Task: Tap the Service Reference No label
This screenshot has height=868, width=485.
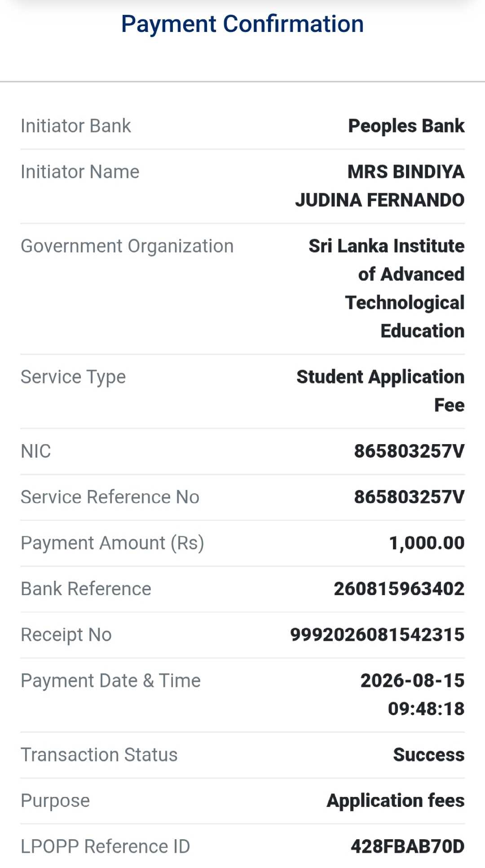Action: [110, 497]
